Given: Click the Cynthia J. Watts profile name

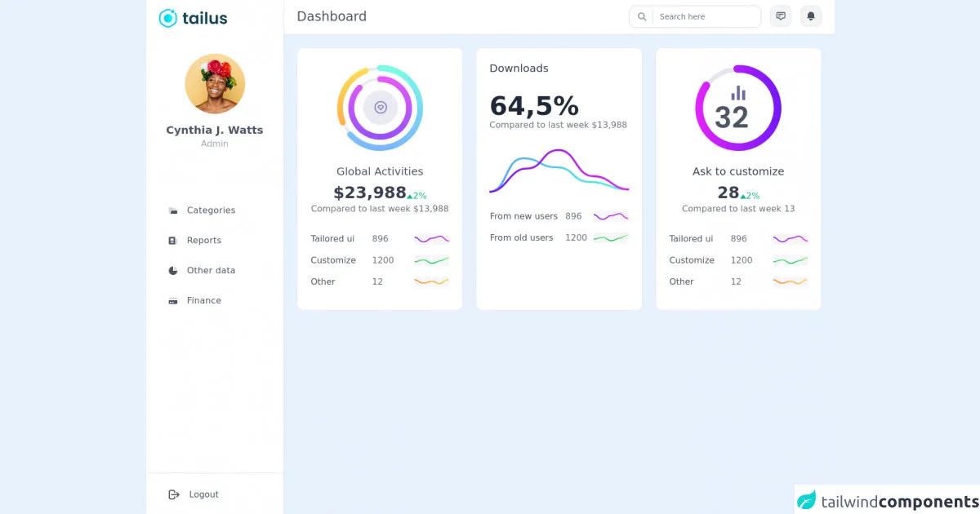Looking at the screenshot, I should coord(215,131).
